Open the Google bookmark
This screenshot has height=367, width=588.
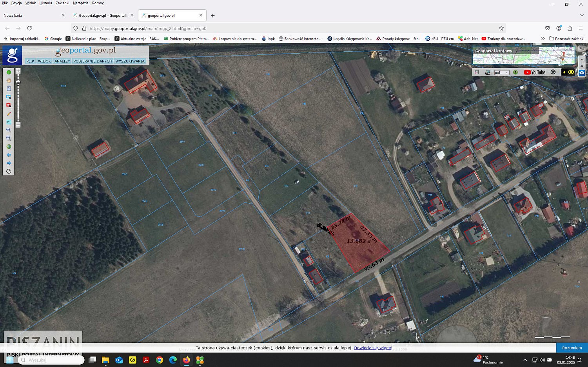point(53,39)
